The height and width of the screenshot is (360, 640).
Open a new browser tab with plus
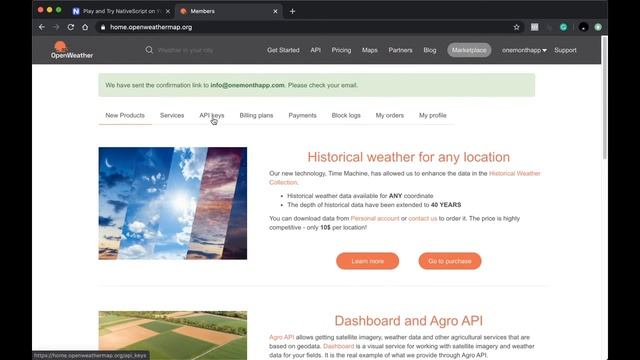tap(292, 11)
